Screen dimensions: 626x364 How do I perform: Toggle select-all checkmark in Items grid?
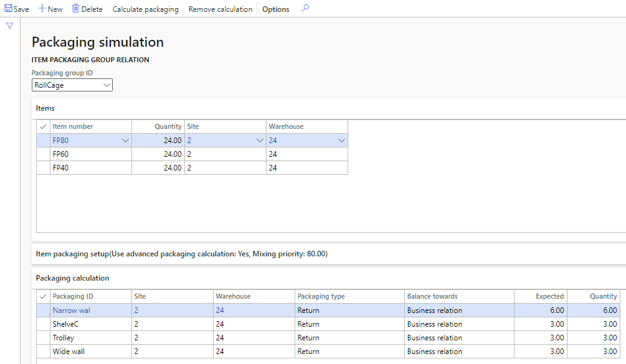point(43,126)
